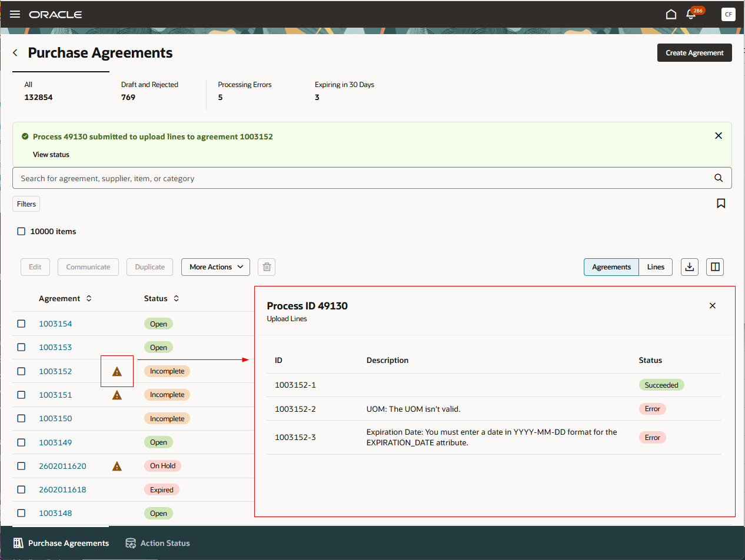Open notifications via the bell icon

click(690, 14)
